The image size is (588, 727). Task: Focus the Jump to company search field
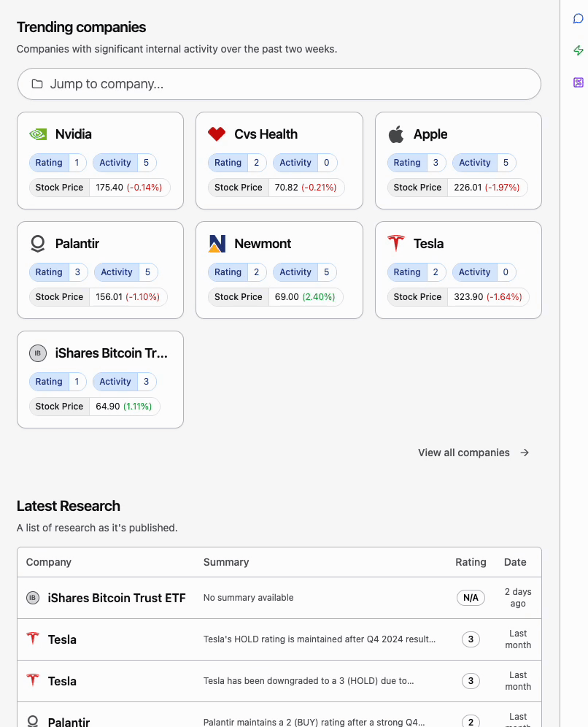[279, 84]
